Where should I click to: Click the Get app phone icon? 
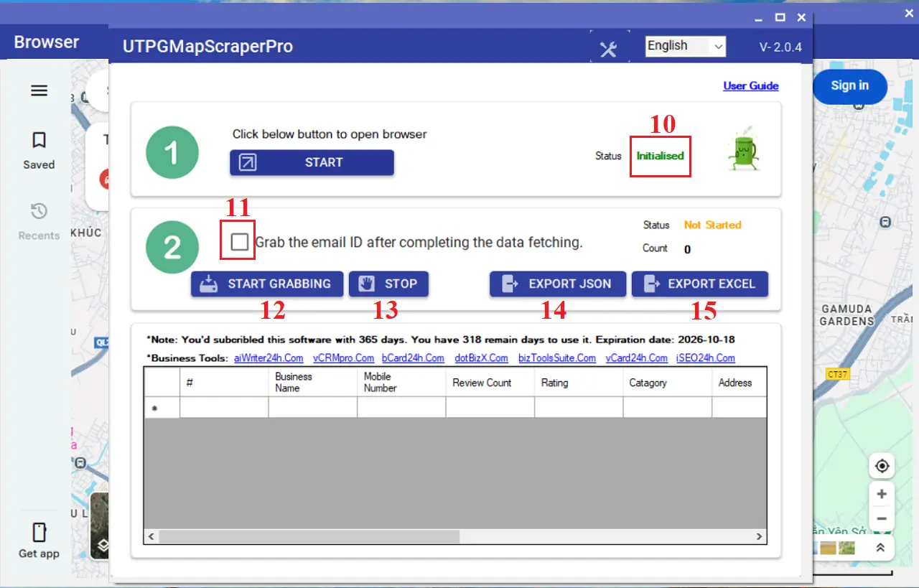point(39,533)
